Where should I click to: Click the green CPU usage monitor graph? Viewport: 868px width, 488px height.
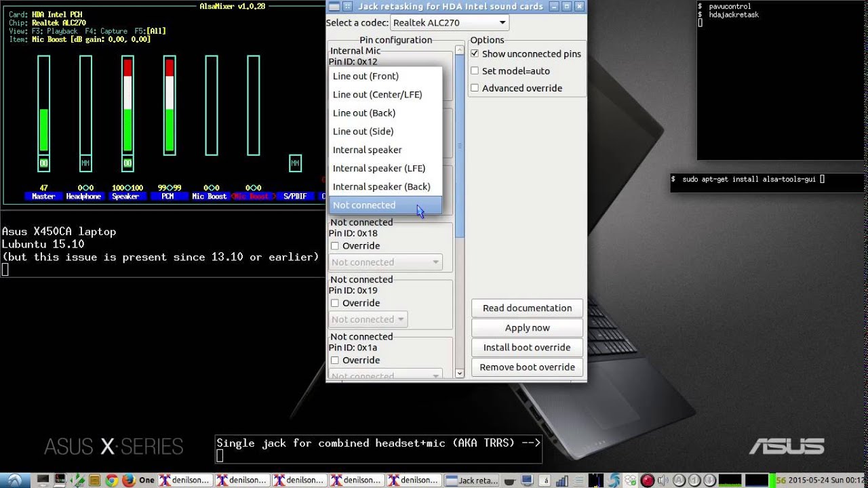tap(730, 480)
